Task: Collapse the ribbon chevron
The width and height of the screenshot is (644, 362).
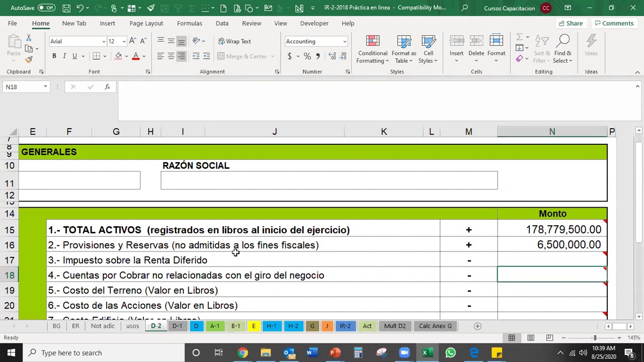Action: point(637,72)
